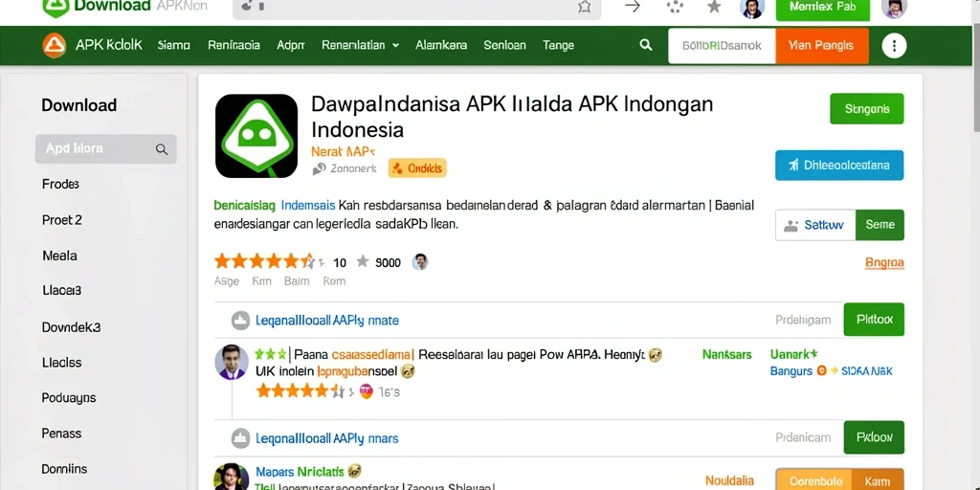Viewport: 980px width, 490px height.
Task: Open the Nerat MAPs link
Action: pyautogui.click(x=343, y=150)
